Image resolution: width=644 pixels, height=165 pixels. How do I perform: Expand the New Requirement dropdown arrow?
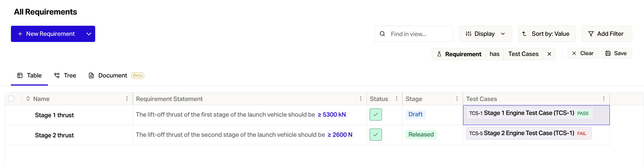click(x=89, y=34)
